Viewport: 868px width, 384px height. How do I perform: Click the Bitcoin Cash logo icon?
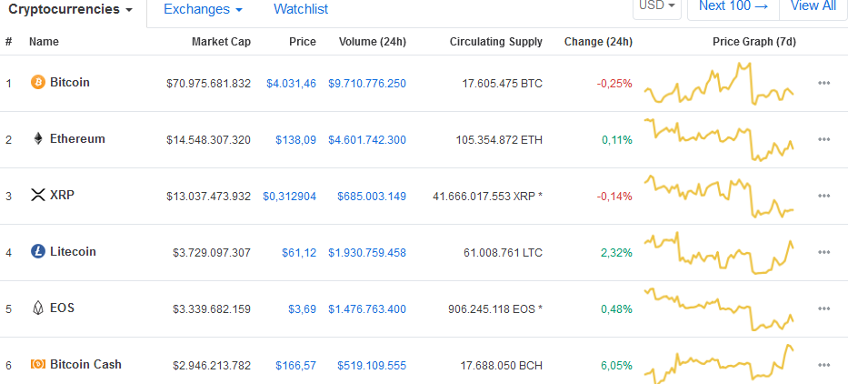(x=37, y=364)
